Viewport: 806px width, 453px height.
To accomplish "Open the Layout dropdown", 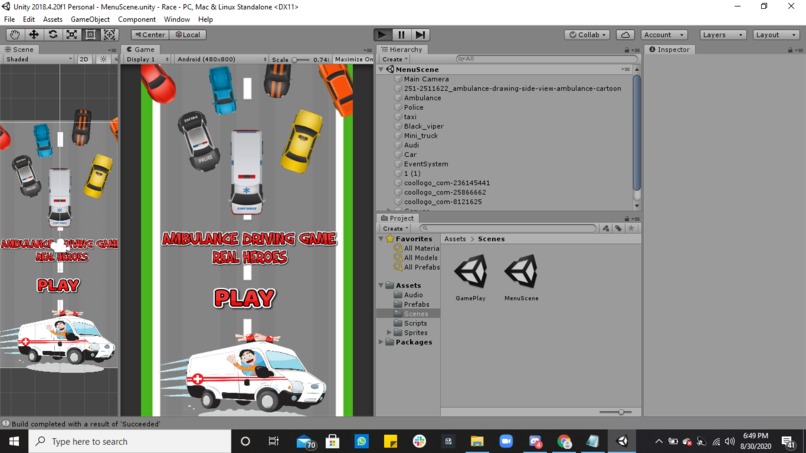I will click(776, 34).
